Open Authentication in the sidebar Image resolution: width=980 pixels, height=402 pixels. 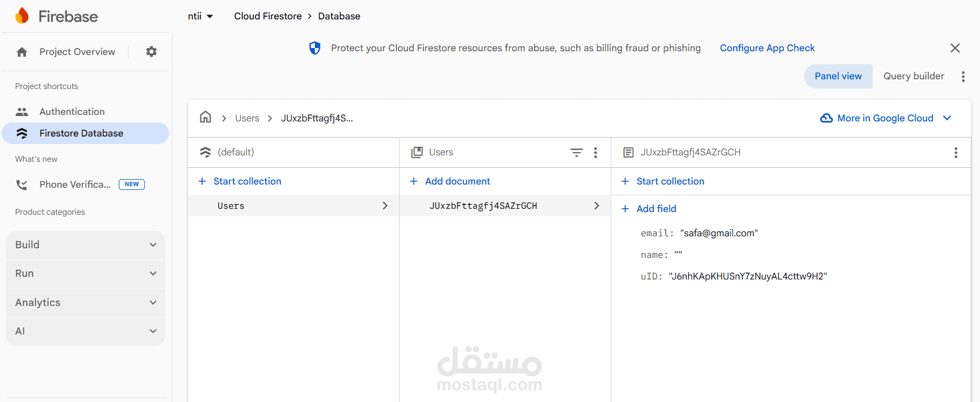(x=72, y=112)
